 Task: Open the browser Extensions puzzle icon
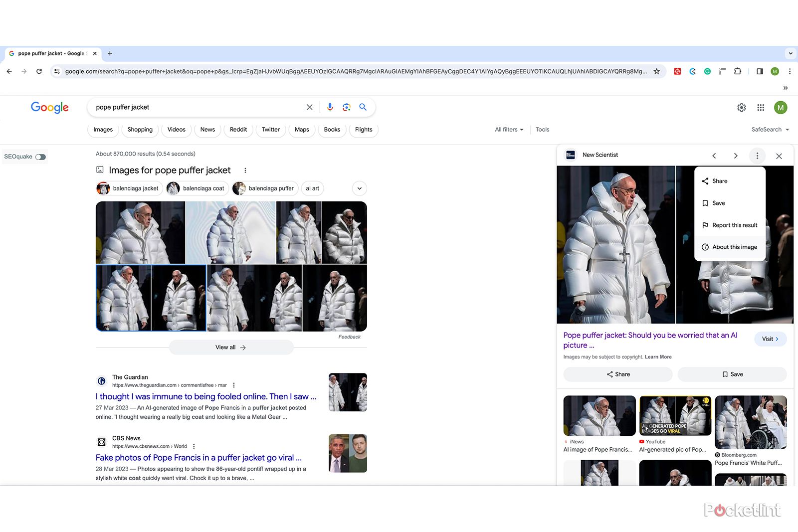(738, 71)
